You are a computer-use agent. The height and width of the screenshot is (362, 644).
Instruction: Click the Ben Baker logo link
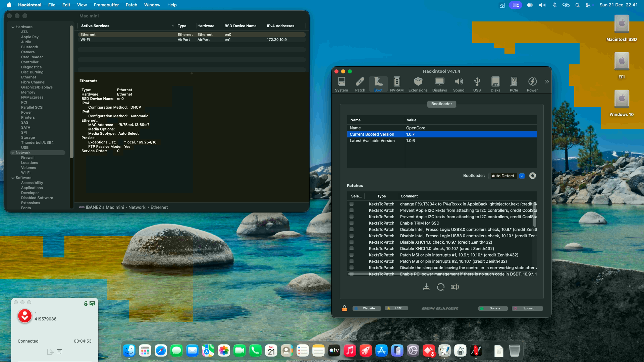[x=440, y=308]
